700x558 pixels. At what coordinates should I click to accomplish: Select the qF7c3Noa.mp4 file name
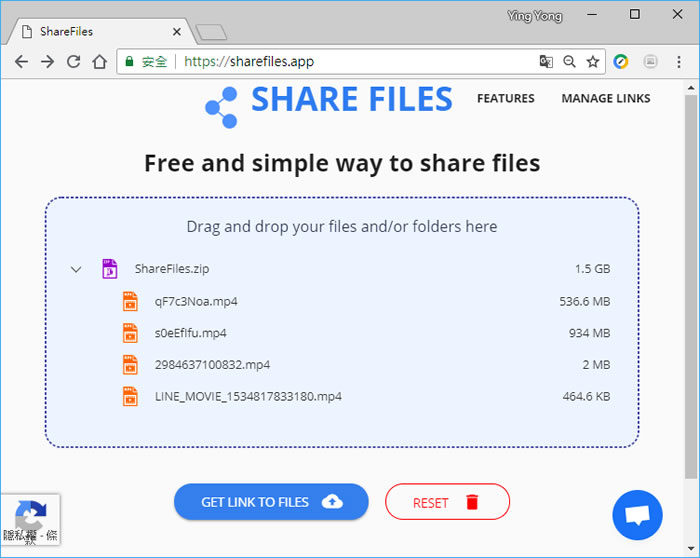[x=196, y=301]
